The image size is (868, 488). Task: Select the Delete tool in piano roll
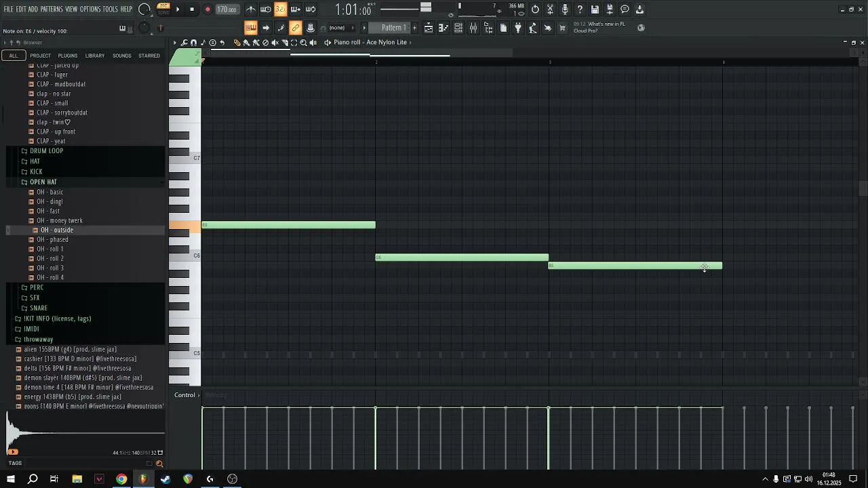pyautogui.click(x=265, y=43)
